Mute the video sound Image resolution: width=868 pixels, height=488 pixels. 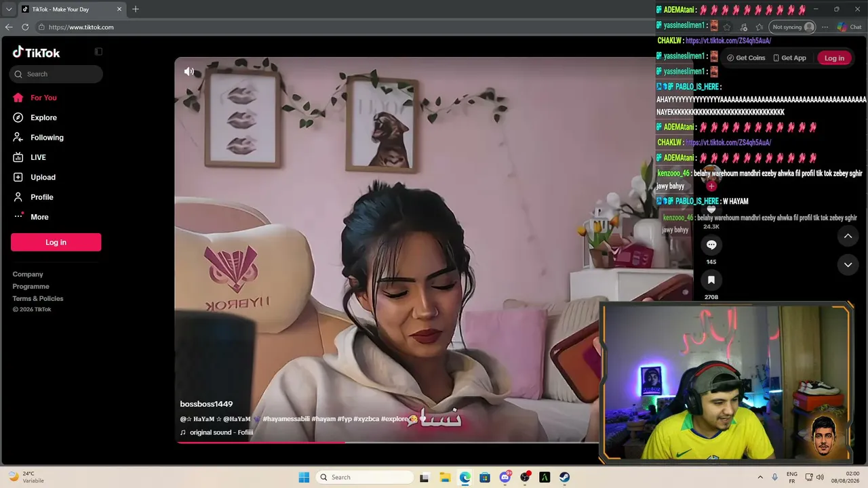[189, 71]
